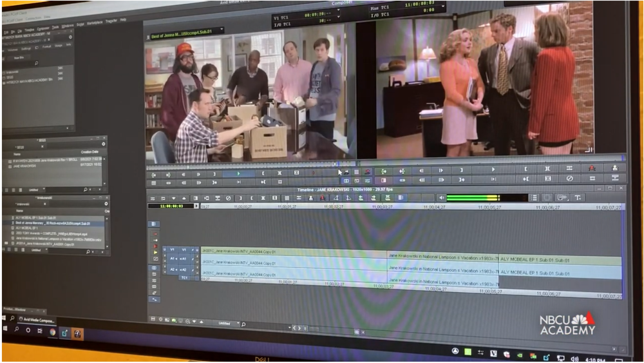Viewport: 644px width, 363px height.
Task: Click the ALY MCBEAL EP 1 video clip in timeline
Action: coord(560,260)
